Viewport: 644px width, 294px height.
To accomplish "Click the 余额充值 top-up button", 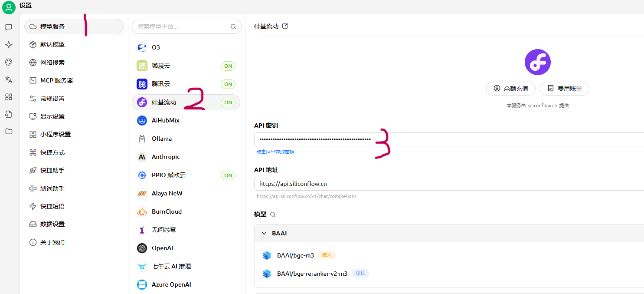I will click(510, 89).
